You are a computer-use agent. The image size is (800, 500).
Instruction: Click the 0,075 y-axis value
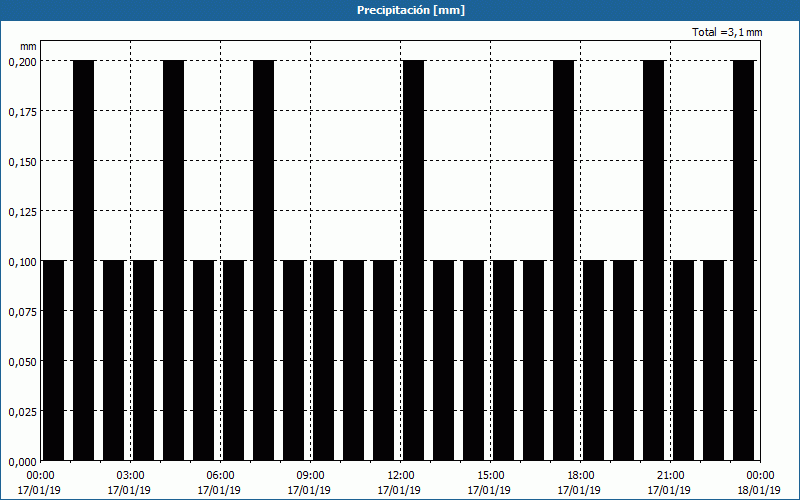tap(22, 312)
